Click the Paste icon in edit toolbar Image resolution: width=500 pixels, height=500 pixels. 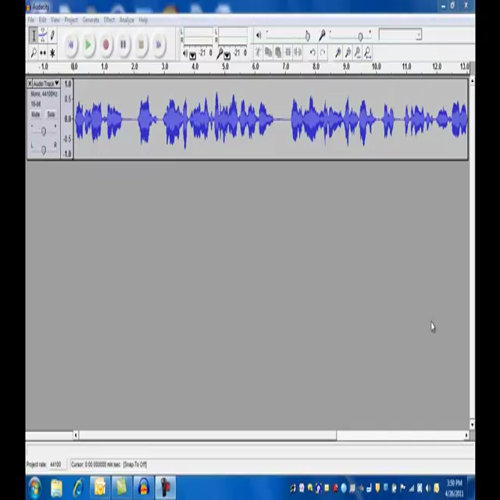[x=278, y=52]
